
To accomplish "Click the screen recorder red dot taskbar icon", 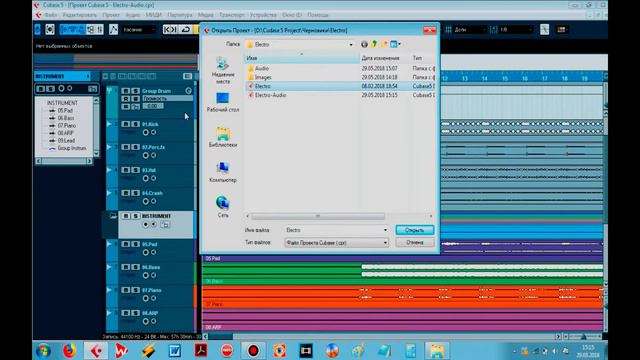I will coord(253,350).
